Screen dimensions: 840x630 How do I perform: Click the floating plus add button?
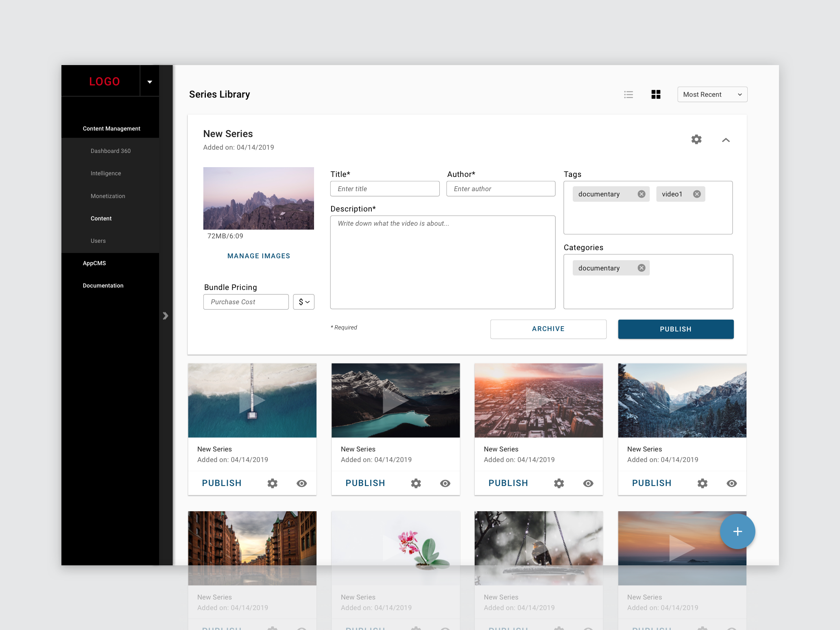pyautogui.click(x=737, y=531)
